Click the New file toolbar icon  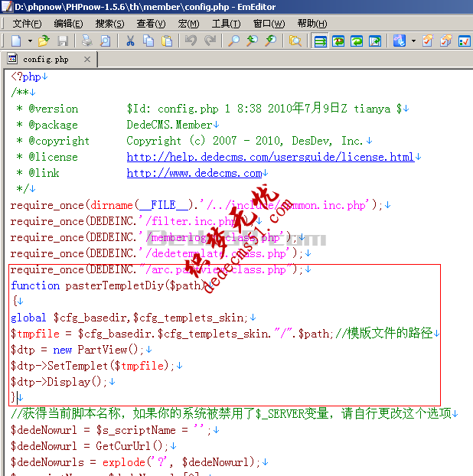coord(16,41)
